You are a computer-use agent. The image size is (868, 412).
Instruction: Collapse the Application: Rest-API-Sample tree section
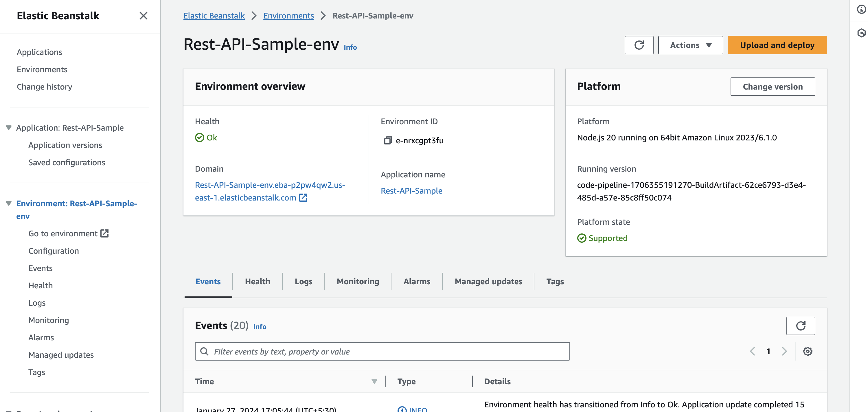(x=9, y=128)
